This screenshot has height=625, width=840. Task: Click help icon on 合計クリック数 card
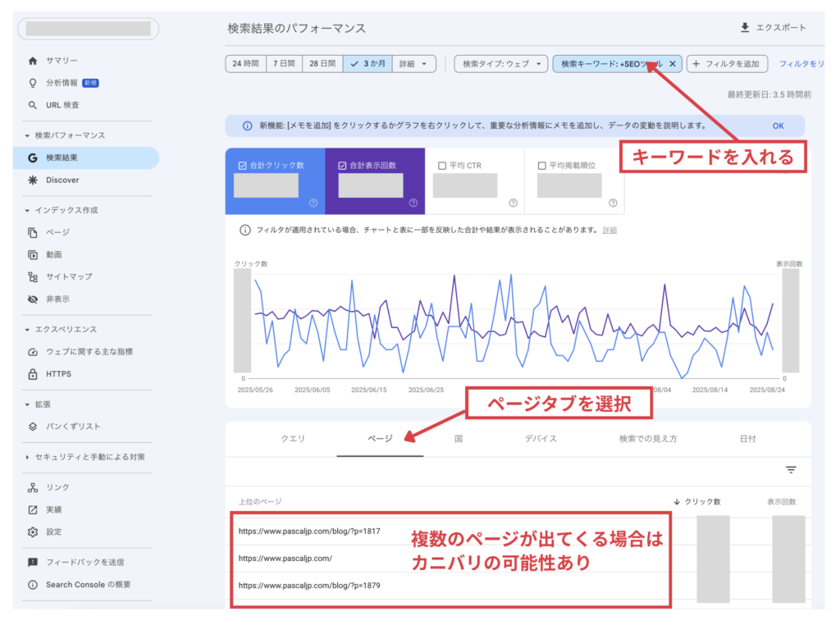tap(313, 203)
